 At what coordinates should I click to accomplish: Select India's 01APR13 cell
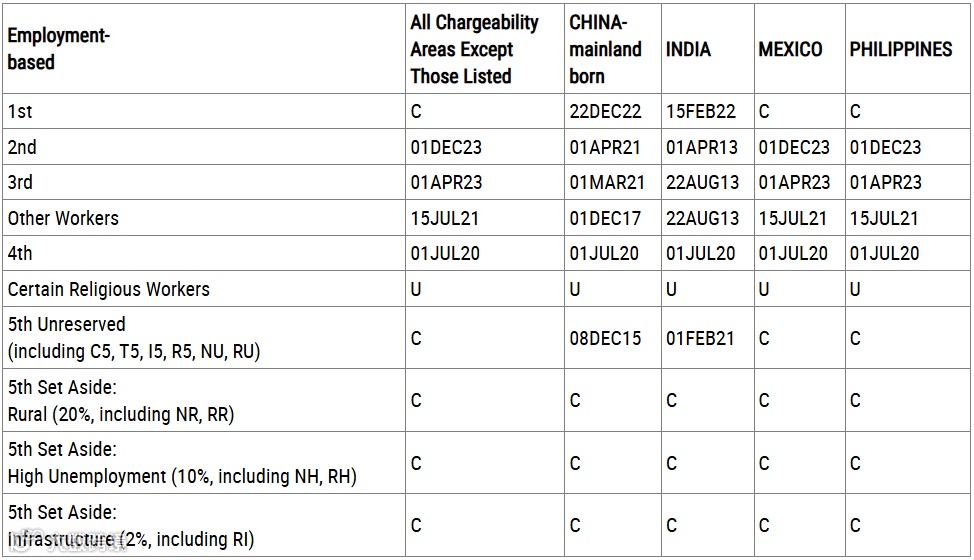tap(702, 148)
